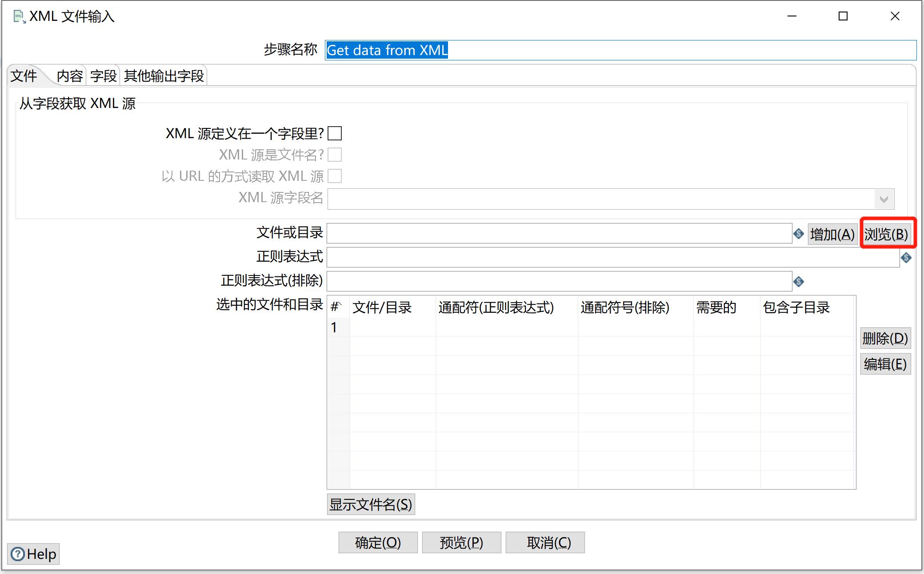Click the 文件/目录 column header

pyautogui.click(x=392, y=307)
